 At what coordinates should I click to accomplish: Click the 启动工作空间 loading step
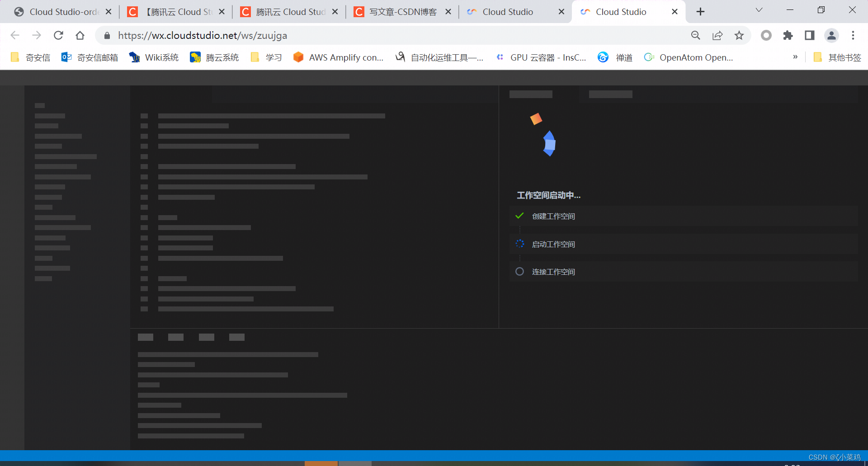coord(684,244)
